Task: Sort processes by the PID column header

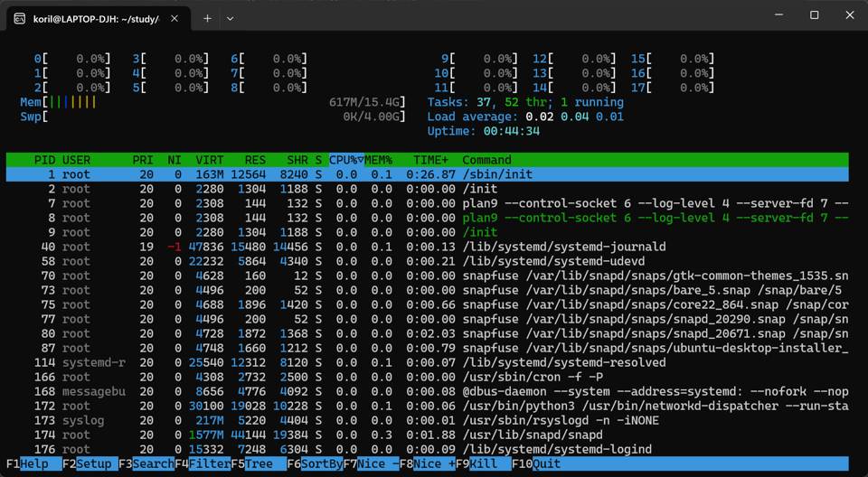Action: 44,160
